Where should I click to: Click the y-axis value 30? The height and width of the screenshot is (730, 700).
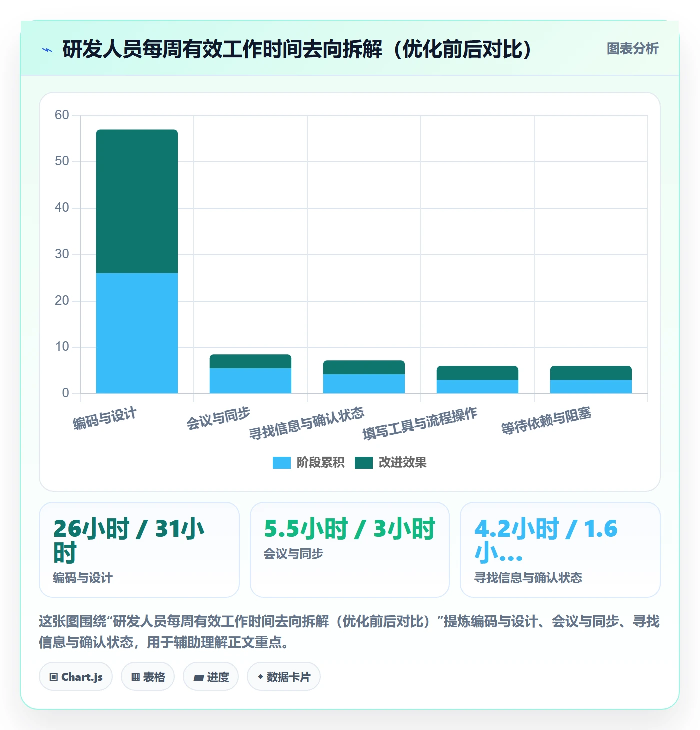[x=62, y=254]
